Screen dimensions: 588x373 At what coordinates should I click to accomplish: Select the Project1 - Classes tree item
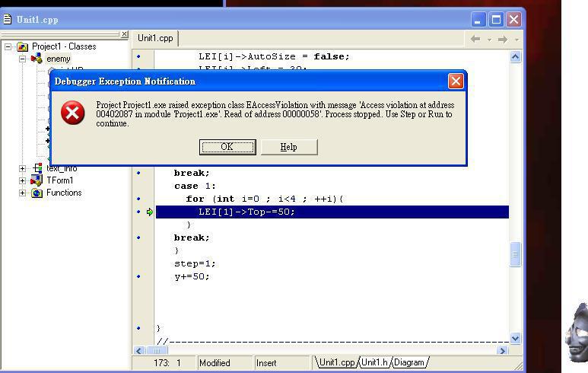tap(64, 46)
